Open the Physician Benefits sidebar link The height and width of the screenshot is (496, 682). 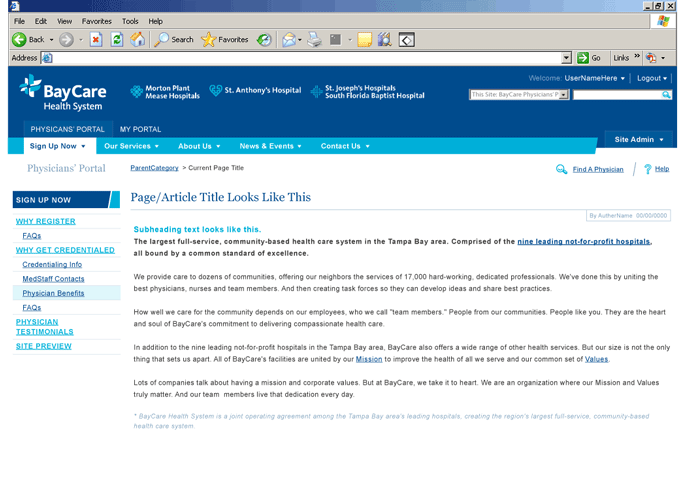[53, 293]
